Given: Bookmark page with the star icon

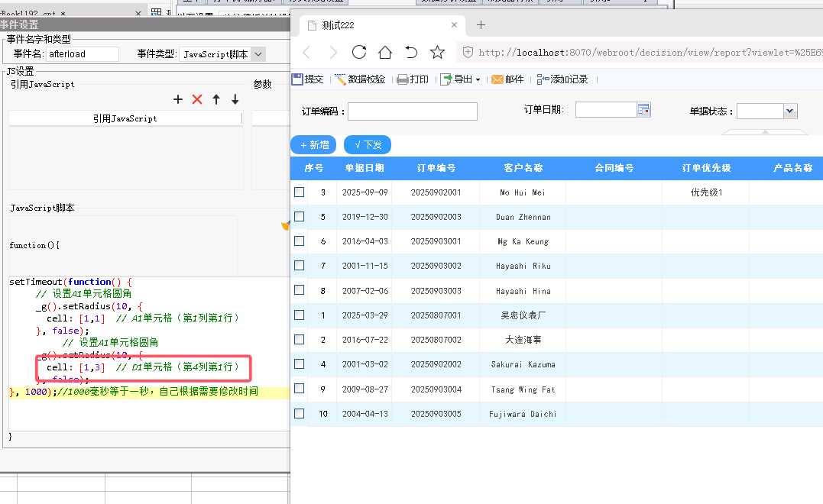Looking at the screenshot, I should click(x=437, y=53).
